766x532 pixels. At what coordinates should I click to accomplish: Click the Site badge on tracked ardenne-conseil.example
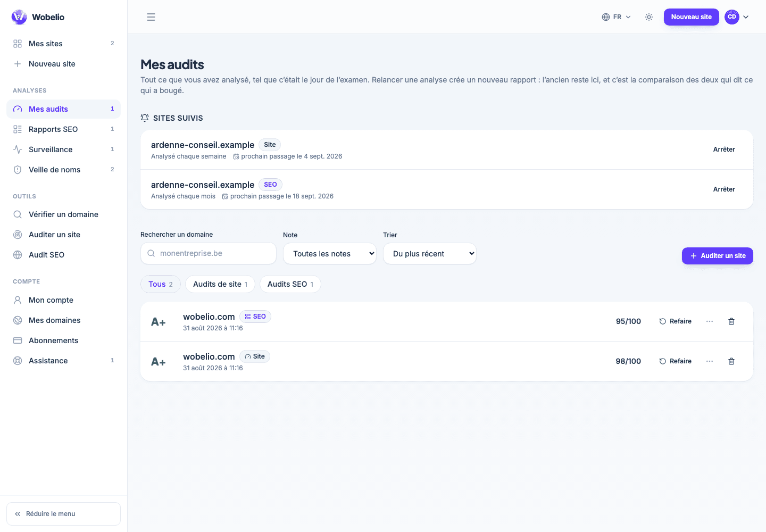click(x=270, y=145)
